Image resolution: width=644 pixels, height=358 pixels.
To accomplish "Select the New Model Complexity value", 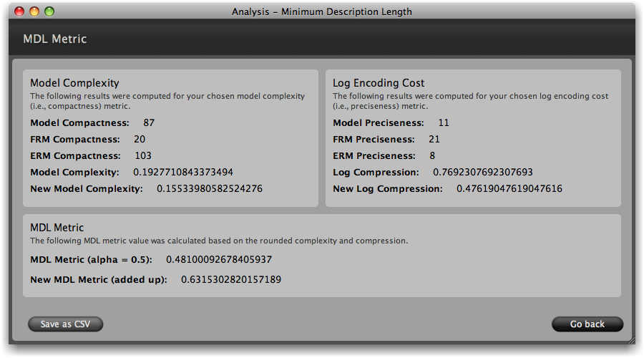I will (x=210, y=189).
